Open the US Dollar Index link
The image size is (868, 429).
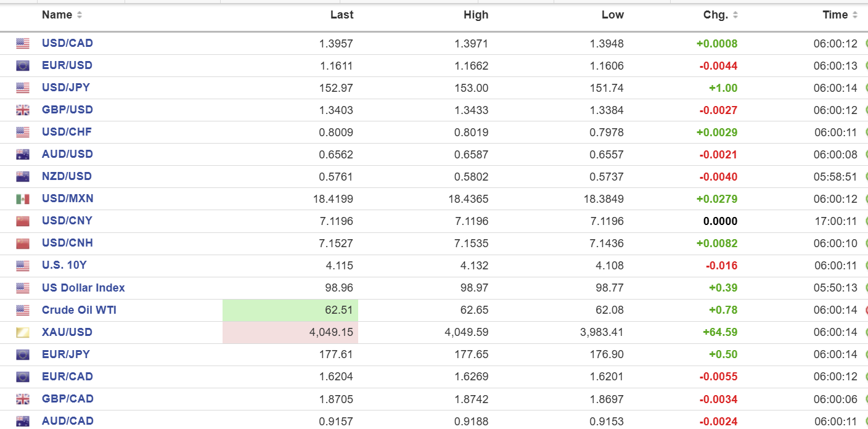tap(83, 288)
